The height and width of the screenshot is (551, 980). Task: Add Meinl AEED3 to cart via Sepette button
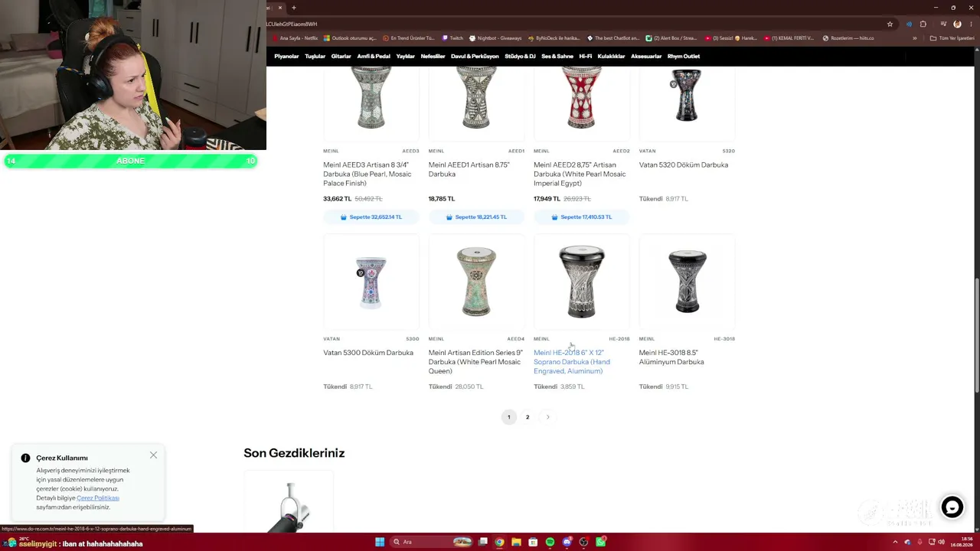[371, 217]
